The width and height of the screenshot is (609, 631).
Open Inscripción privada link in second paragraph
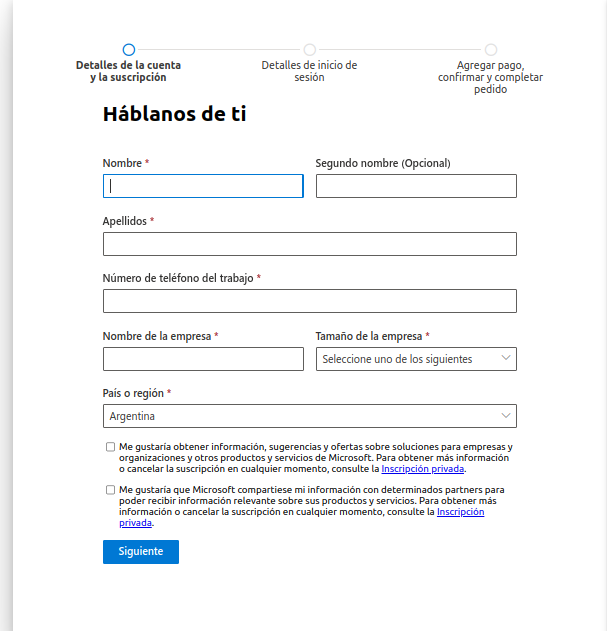[x=460, y=512]
